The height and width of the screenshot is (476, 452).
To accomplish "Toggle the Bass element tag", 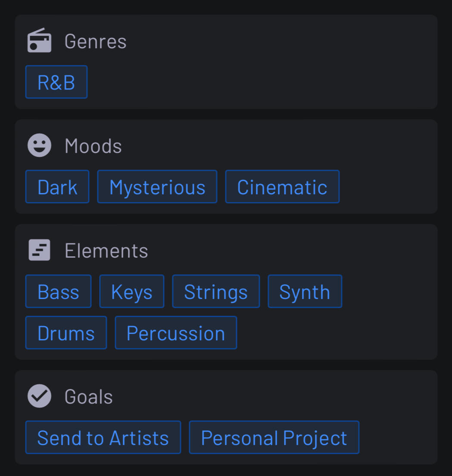I will pyautogui.click(x=58, y=292).
